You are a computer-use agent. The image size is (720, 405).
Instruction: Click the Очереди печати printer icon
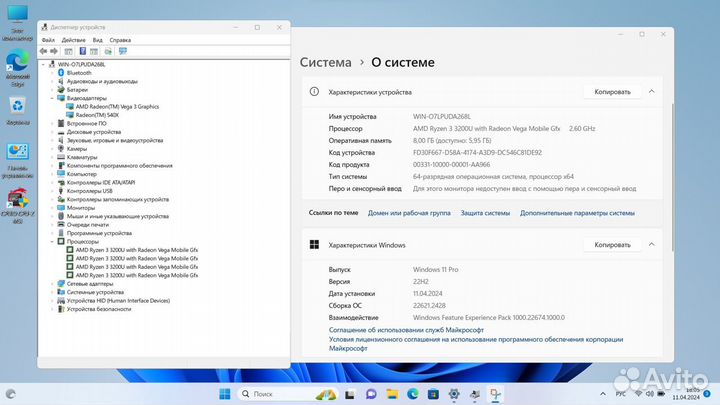61,225
